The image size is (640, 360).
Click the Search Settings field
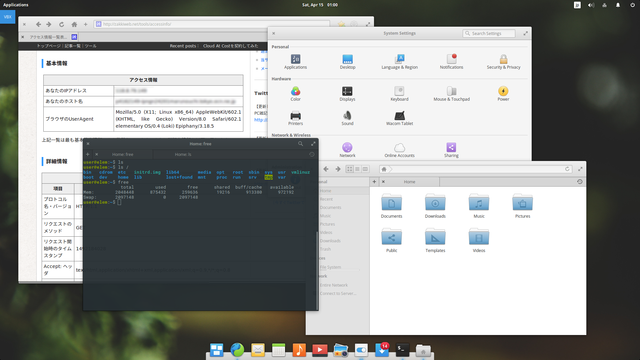click(x=489, y=33)
